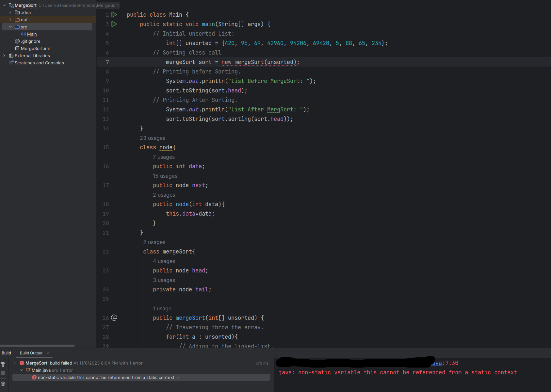The image size is (551, 392).
Task: Select the Build tool window label
Action: [x=6, y=353]
